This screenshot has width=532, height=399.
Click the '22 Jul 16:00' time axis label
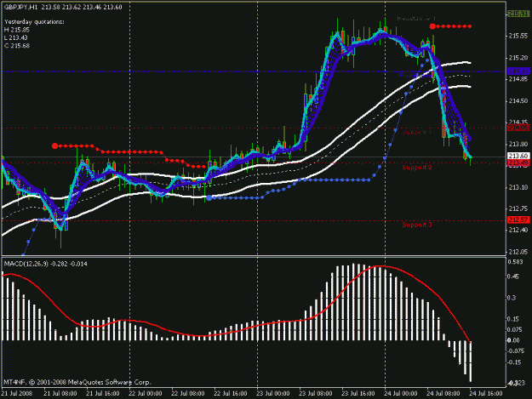(231, 393)
